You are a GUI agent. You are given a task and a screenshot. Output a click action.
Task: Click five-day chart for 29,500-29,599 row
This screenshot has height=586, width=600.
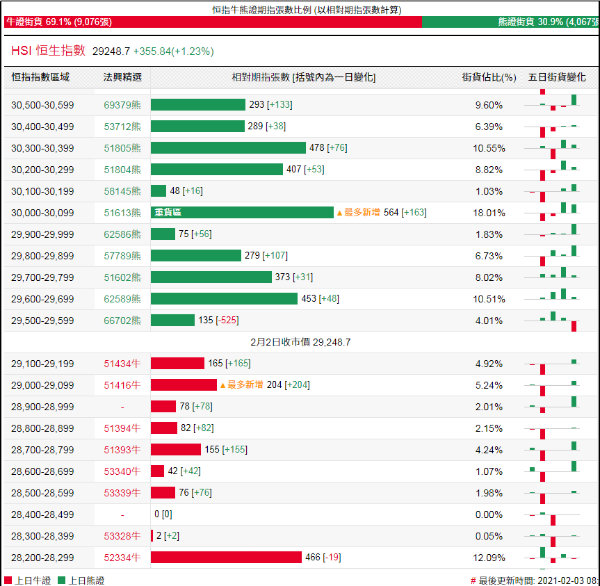pos(553,321)
